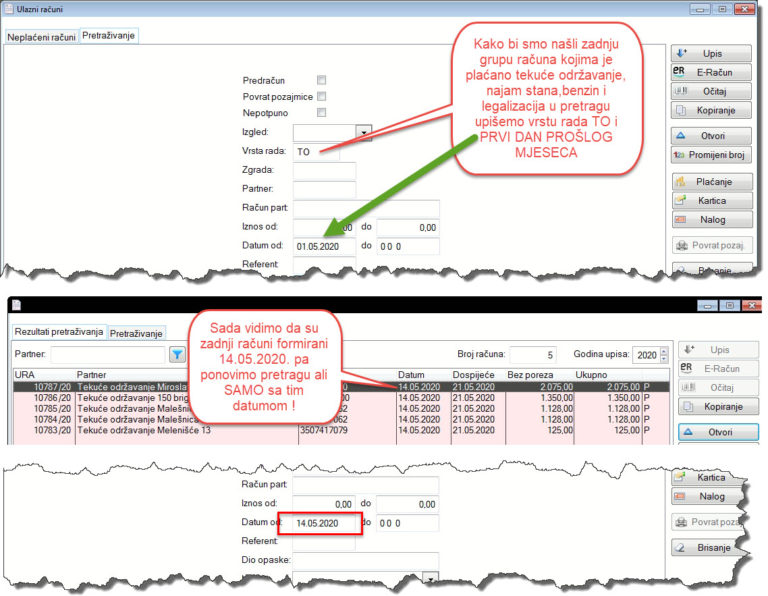Click E-Račun in the top Ulazni računi window
Viewport: 768px width, 596px height.
click(712, 72)
